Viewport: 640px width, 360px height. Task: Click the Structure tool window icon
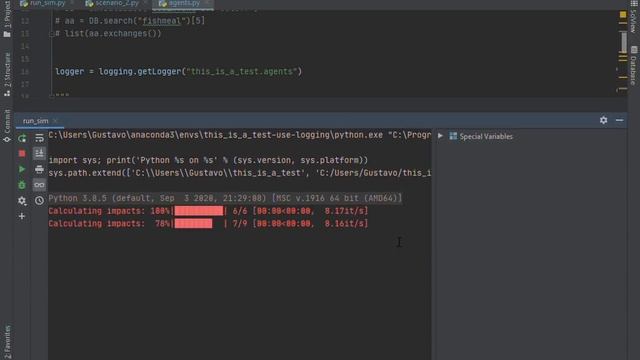7,93
